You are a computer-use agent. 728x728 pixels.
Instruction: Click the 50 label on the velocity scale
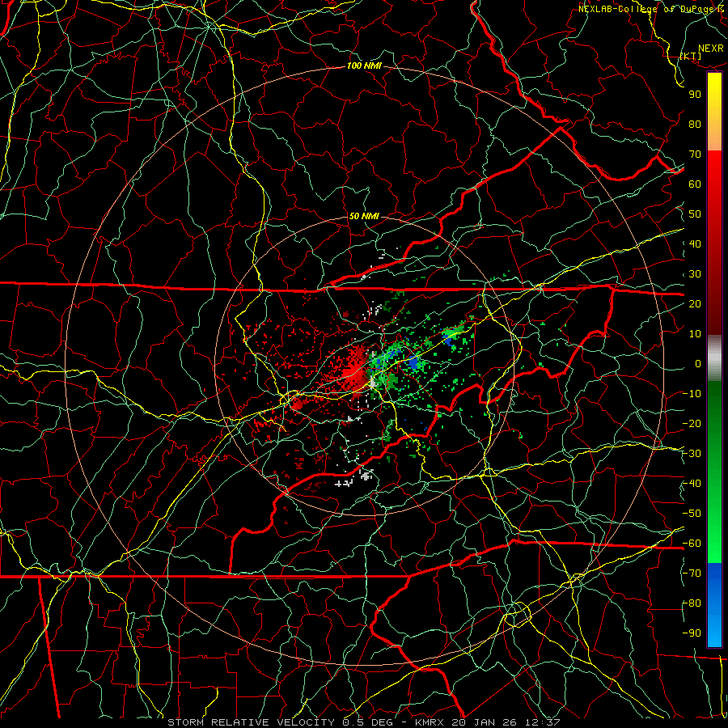tap(695, 214)
